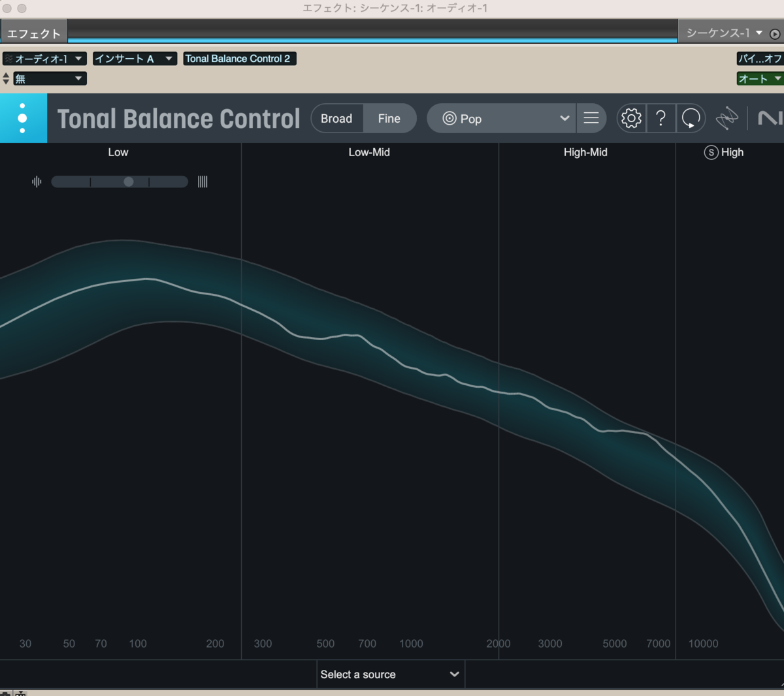The width and height of the screenshot is (784, 696).
Task: Click the waveform icon left of the smoothing slider
Action: pos(36,182)
